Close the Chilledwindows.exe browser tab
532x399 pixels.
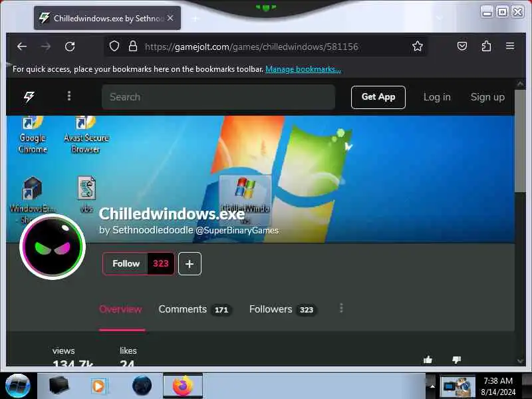170,18
